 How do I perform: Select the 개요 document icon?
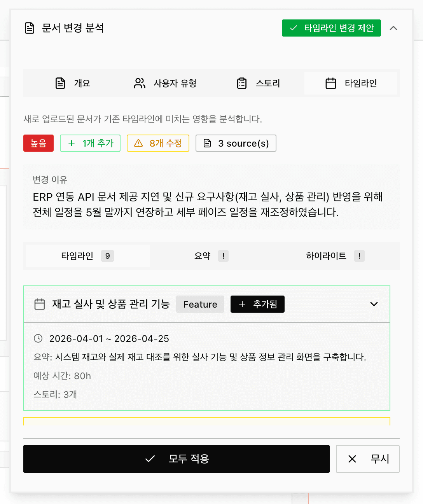pyautogui.click(x=60, y=83)
